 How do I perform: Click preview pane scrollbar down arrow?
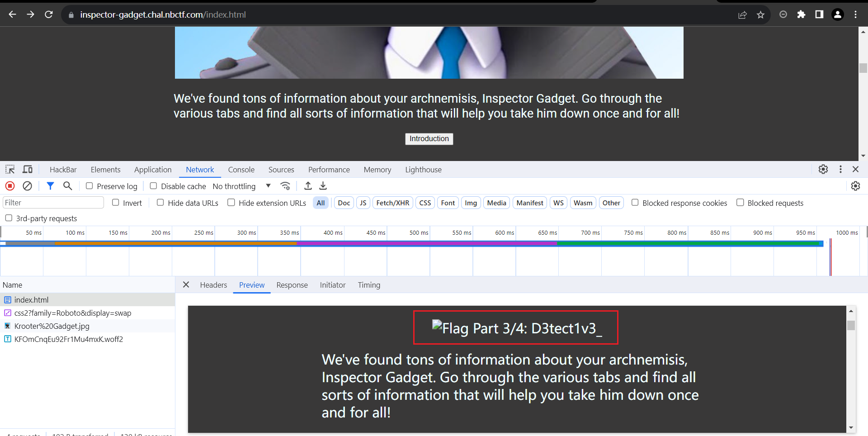pyautogui.click(x=851, y=427)
